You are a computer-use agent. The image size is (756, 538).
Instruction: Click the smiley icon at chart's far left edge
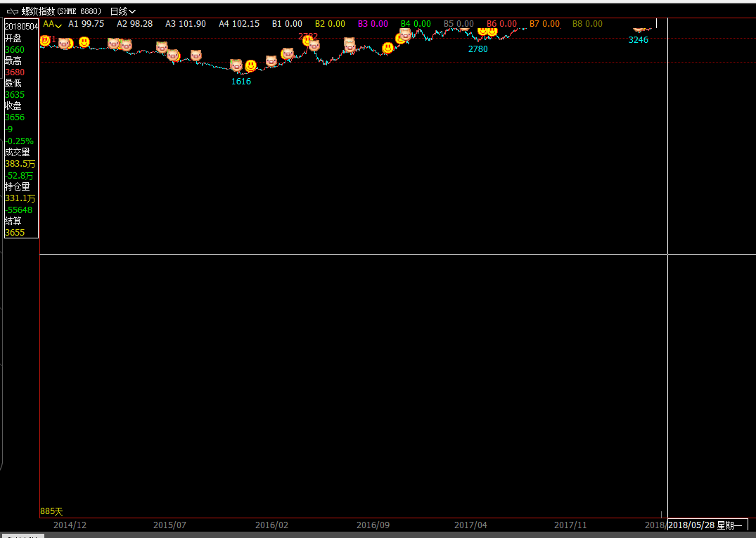pyautogui.click(x=45, y=41)
